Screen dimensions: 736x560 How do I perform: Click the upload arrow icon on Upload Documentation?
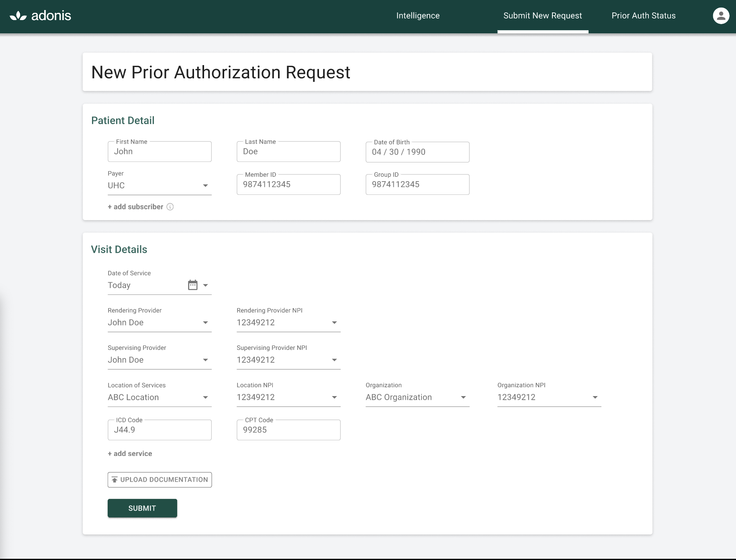pos(114,479)
